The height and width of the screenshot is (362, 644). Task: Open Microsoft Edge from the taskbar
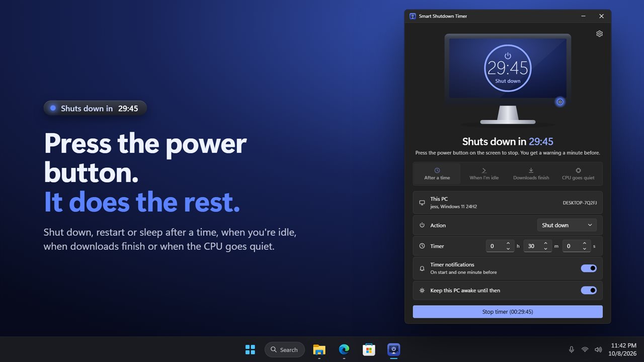coord(344,349)
